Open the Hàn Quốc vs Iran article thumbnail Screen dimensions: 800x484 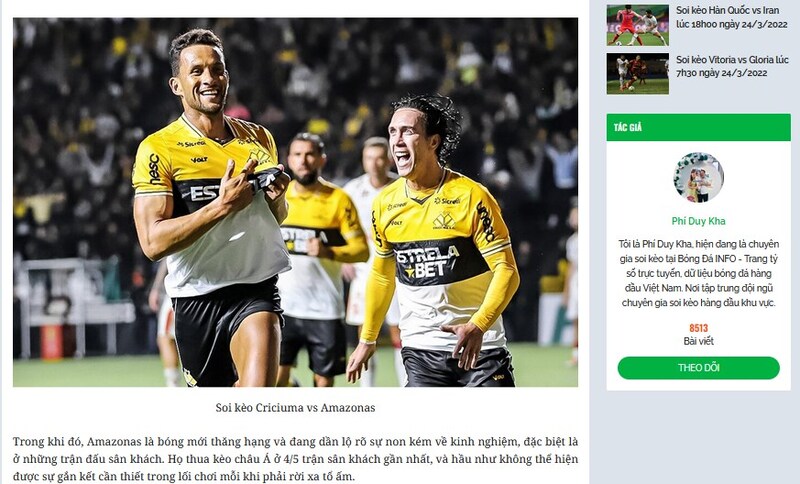(x=637, y=25)
